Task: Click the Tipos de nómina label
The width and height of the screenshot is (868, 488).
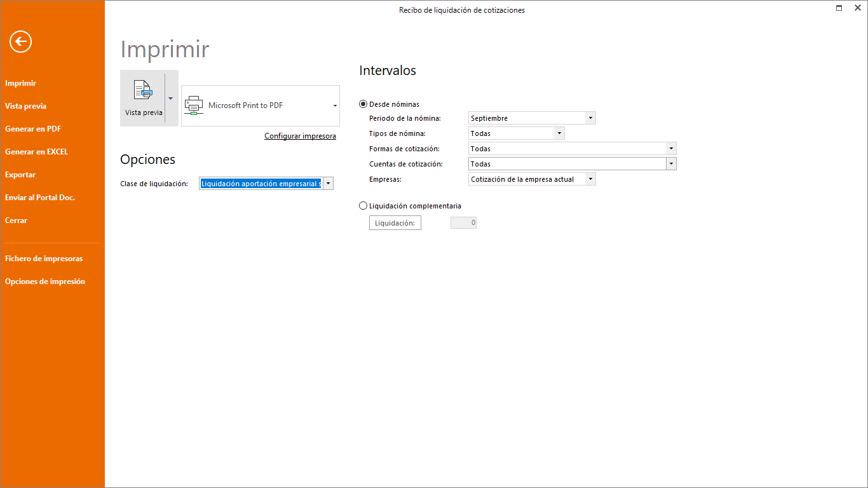Action: point(397,133)
